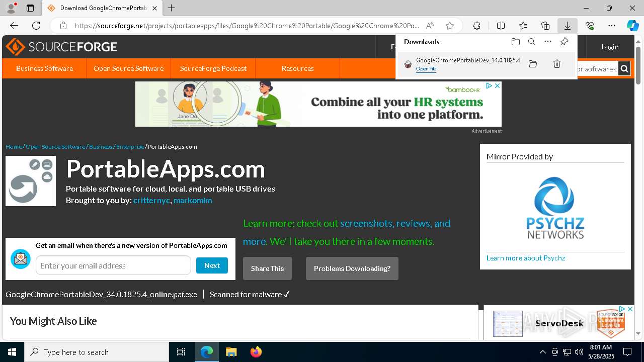Viewport: 644px width, 362px height.
Task: Add page to favorites star icon
Action: [x=450, y=26]
